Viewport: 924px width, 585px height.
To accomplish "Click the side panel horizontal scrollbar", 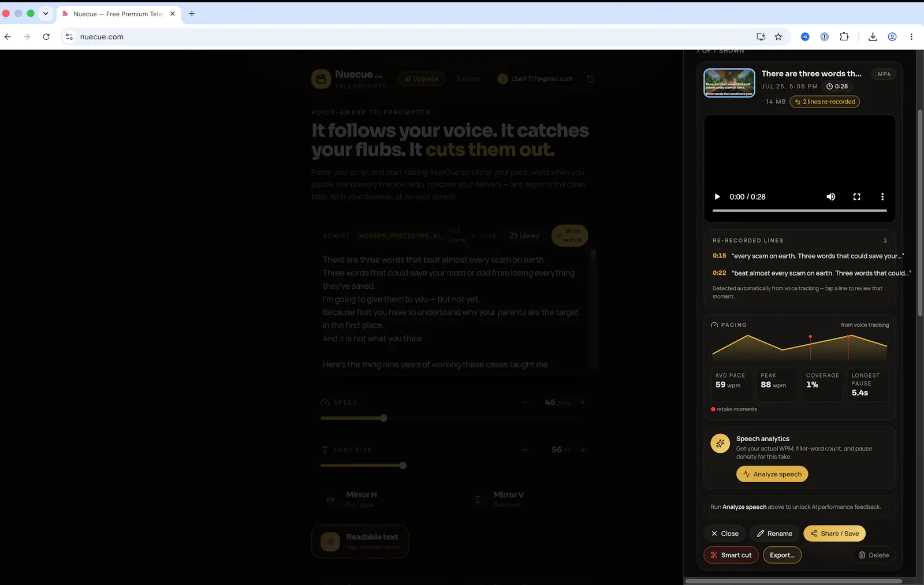I will pos(793,581).
